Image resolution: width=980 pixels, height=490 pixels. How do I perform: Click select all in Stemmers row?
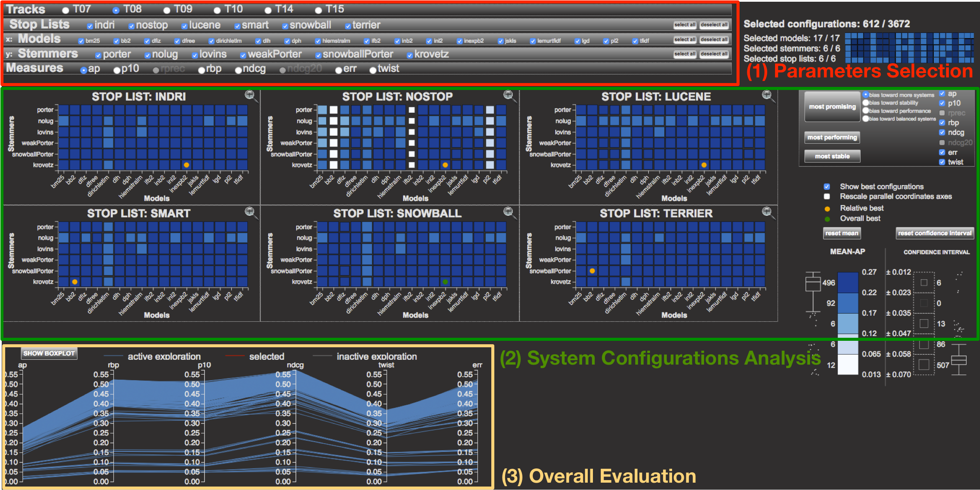click(685, 54)
